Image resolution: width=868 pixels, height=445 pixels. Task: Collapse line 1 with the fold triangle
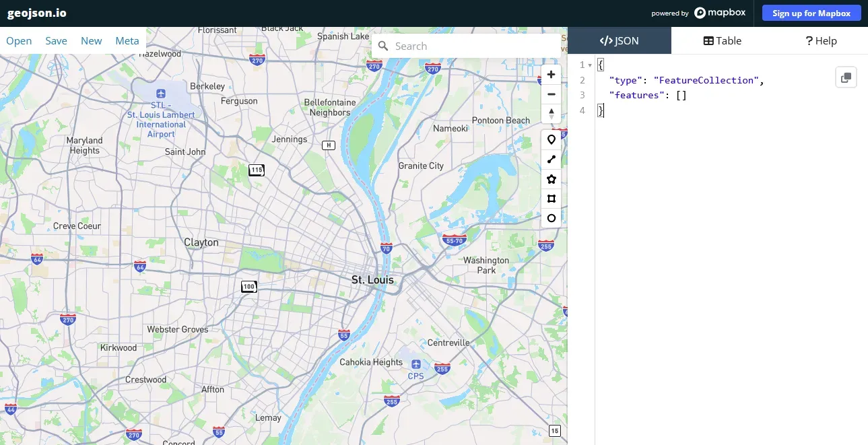tap(590, 65)
